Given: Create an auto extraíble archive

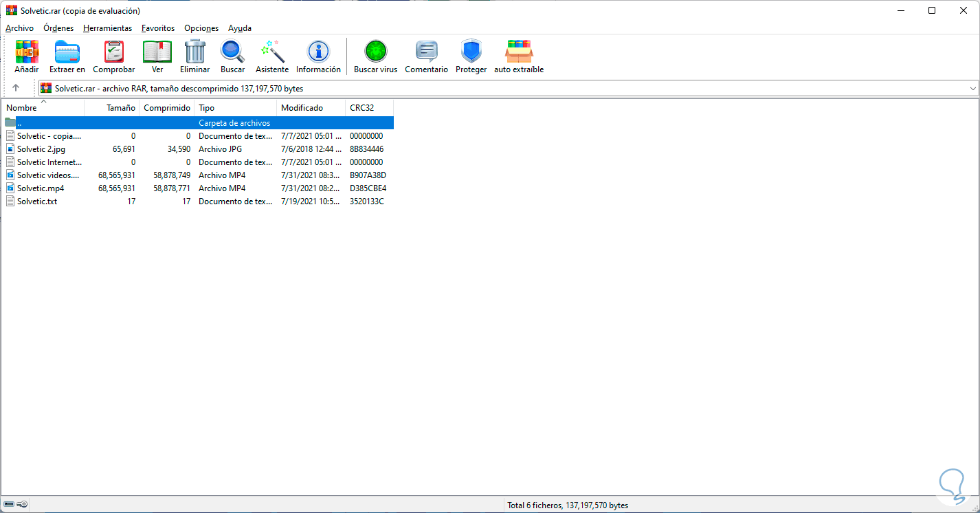Looking at the screenshot, I should (519, 56).
